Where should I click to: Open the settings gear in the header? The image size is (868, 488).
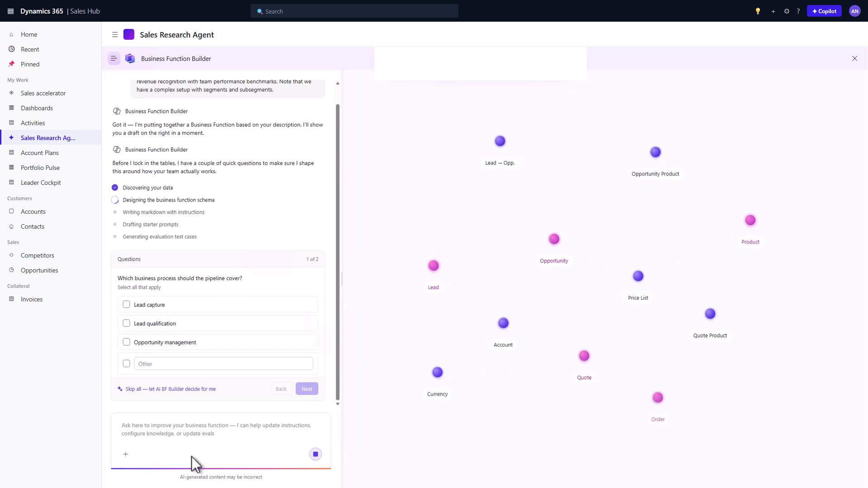(x=787, y=11)
